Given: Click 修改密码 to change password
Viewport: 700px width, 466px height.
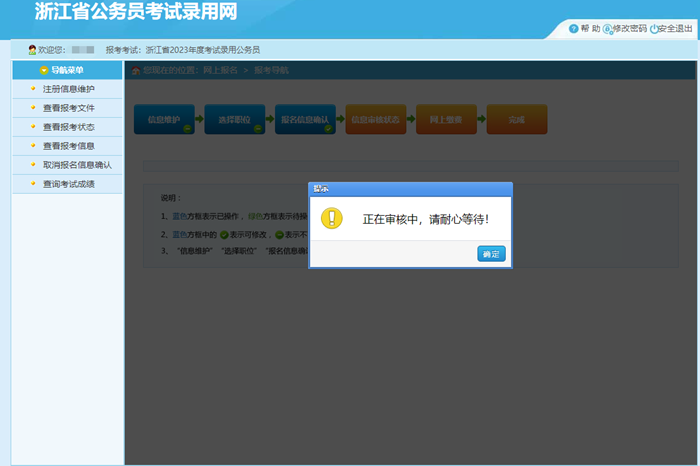Looking at the screenshot, I should click(x=629, y=29).
